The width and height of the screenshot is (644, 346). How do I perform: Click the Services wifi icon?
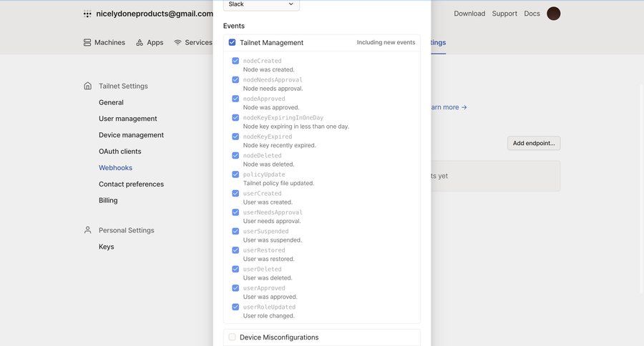[x=177, y=42]
